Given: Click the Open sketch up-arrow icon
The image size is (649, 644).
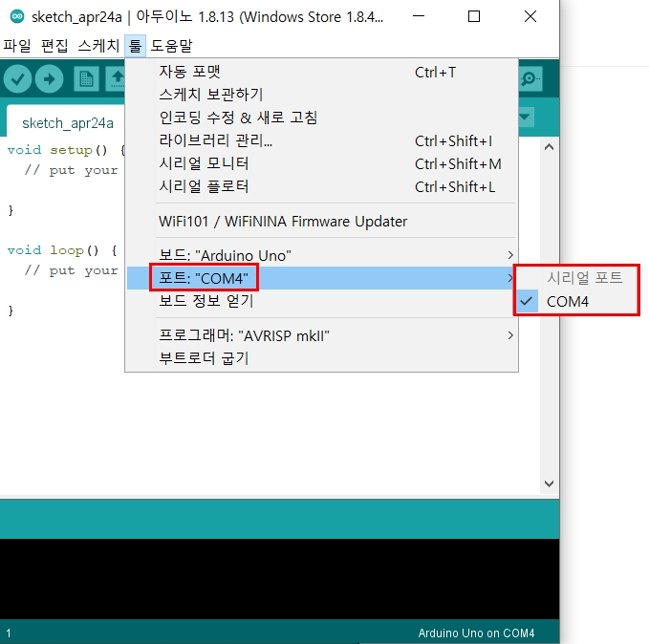Looking at the screenshot, I should pyautogui.click(x=116, y=78).
